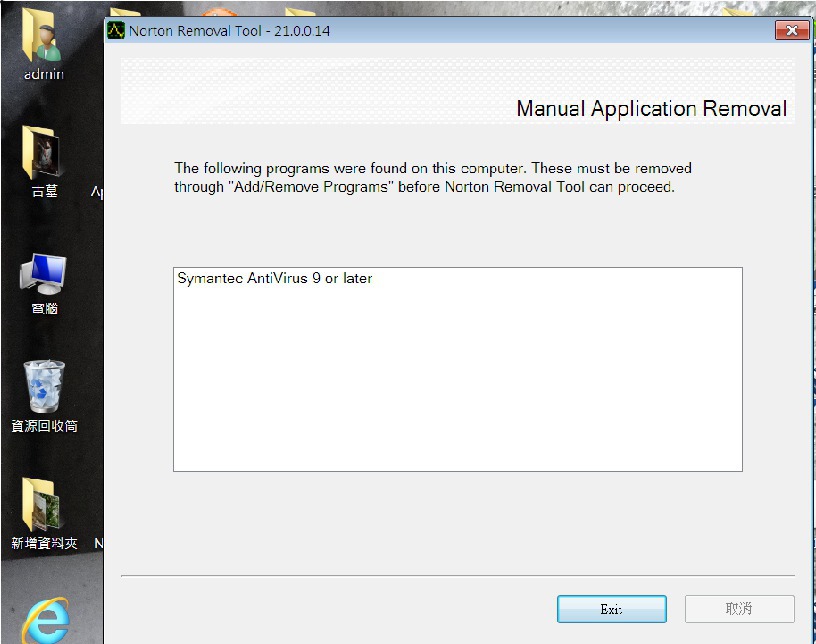Close the Norton Removal Tool window
Image resolution: width=816 pixels, height=644 pixels.
792,30
